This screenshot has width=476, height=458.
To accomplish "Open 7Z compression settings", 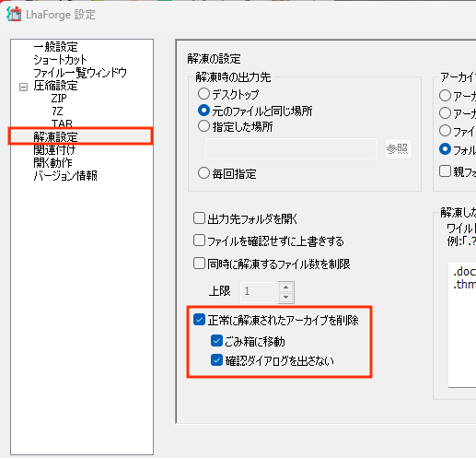I will coord(57,111).
